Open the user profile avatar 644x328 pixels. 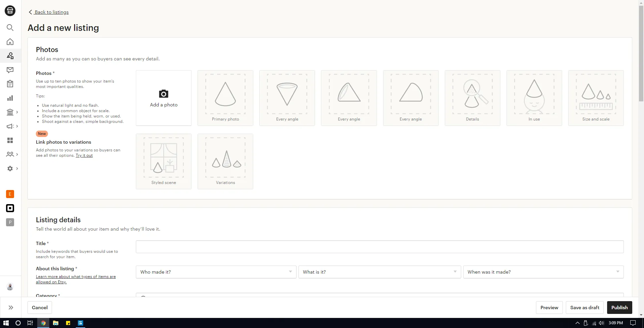[x=10, y=287]
